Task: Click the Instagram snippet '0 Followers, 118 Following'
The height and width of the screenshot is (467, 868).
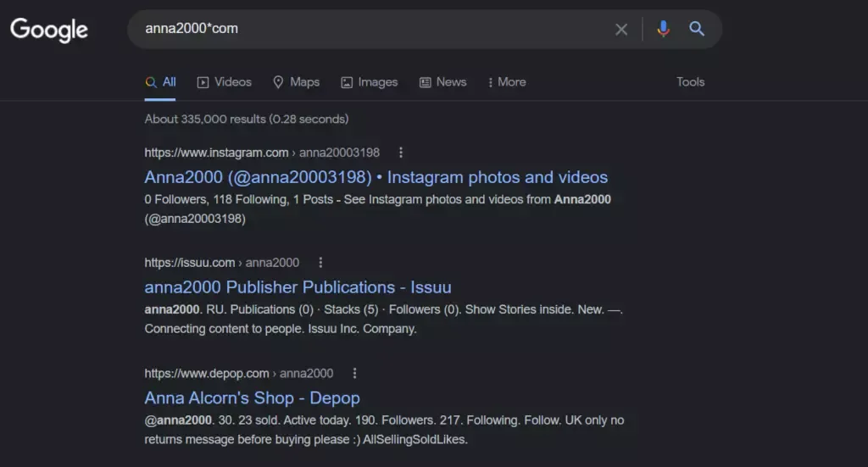Action: 217,199
